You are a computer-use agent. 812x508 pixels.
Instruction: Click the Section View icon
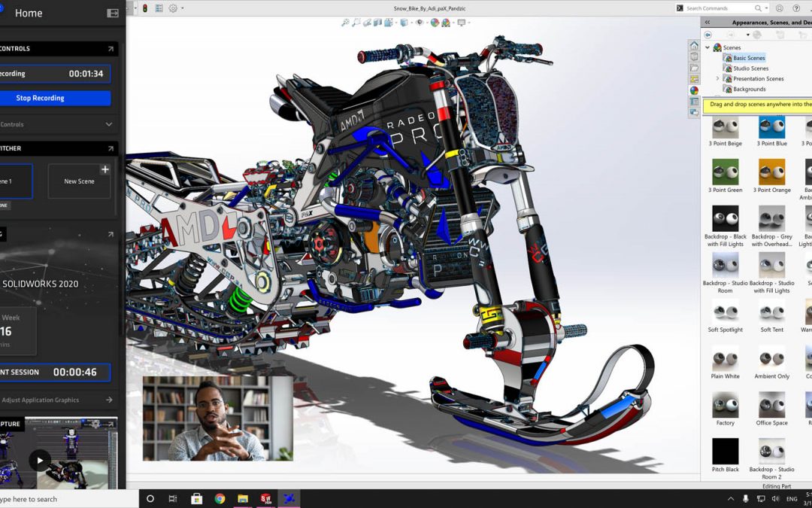(377, 23)
